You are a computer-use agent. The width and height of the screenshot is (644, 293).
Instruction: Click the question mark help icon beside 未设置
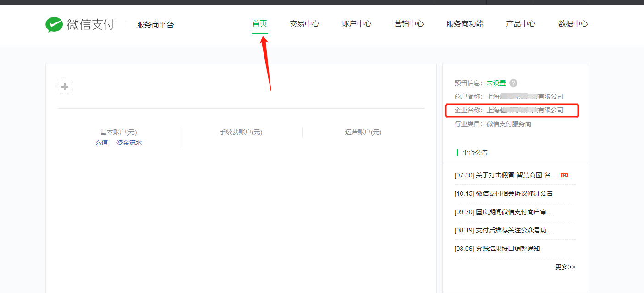(x=513, y=83)
